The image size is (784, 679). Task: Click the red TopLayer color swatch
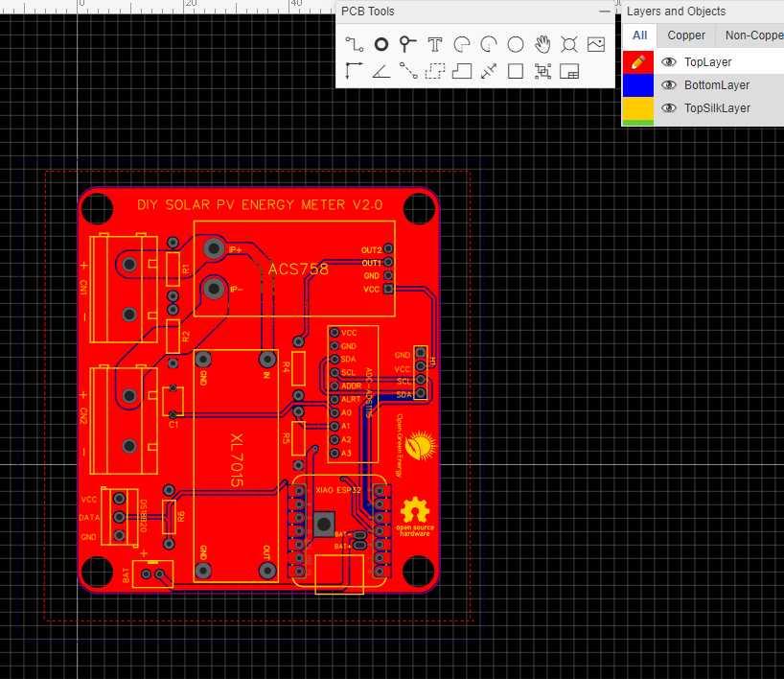(x=638, y=61)
